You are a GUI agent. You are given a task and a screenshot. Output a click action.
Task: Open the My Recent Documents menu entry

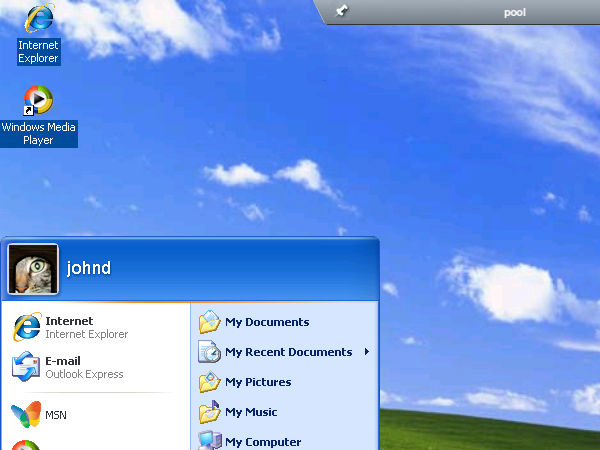(284, 352)
